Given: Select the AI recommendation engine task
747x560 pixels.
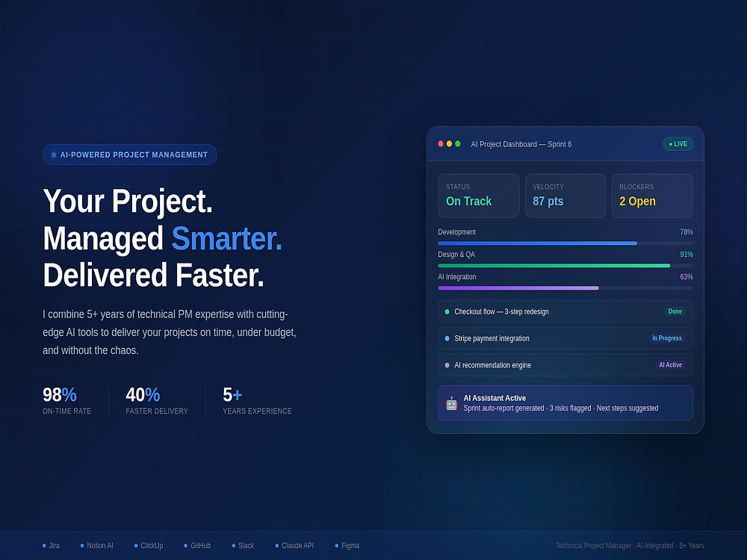Looking at the screenshot, I should pyautogui.click(x=565, y=365).
